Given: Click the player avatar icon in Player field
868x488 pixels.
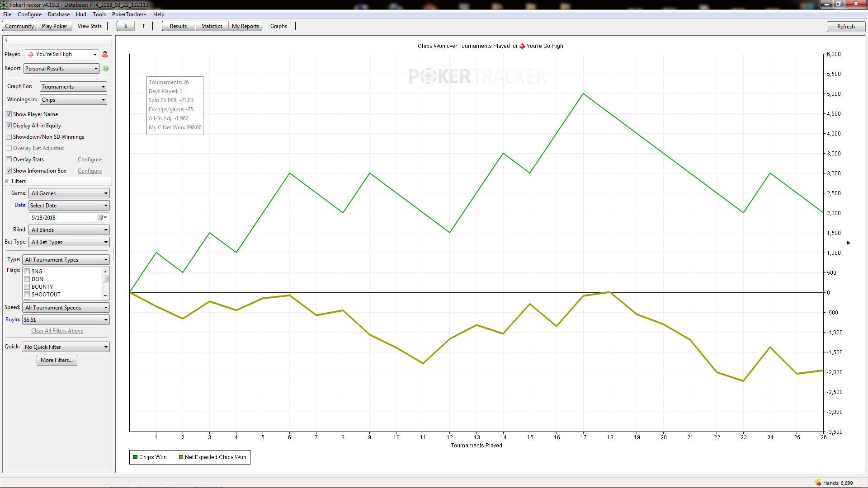Looking at the screenshot, I should (x=31, y=54).
